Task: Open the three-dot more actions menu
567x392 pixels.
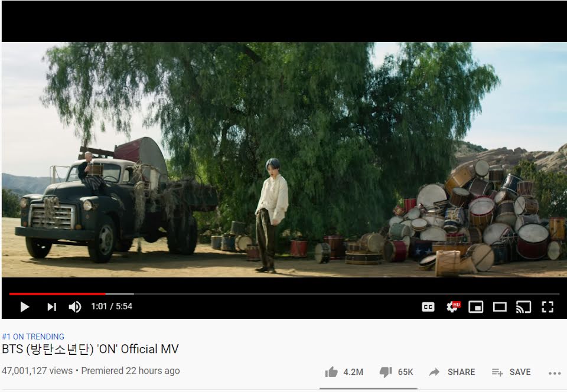Action: point(555,373)
